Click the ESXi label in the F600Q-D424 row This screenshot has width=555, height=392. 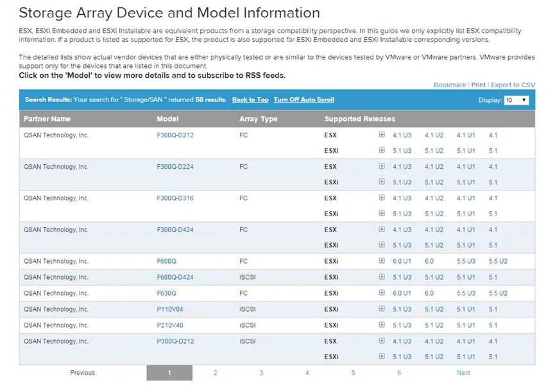click(331, 277)
